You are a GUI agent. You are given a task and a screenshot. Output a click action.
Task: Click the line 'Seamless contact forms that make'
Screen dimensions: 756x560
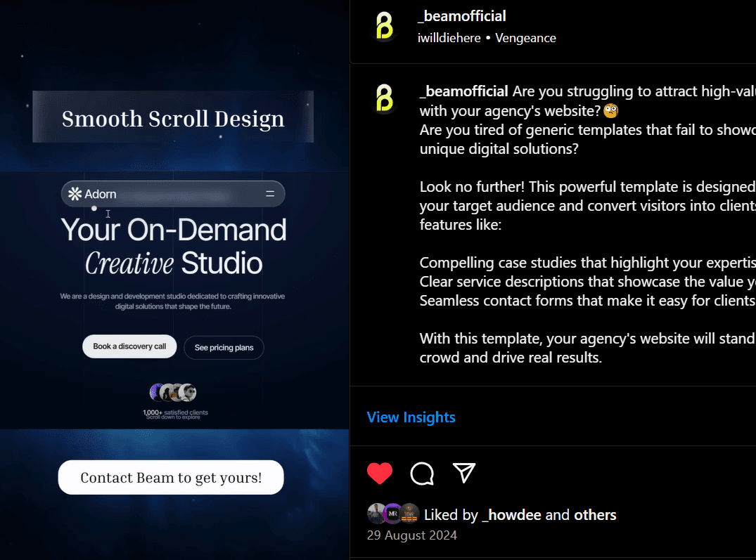[588, 301]
